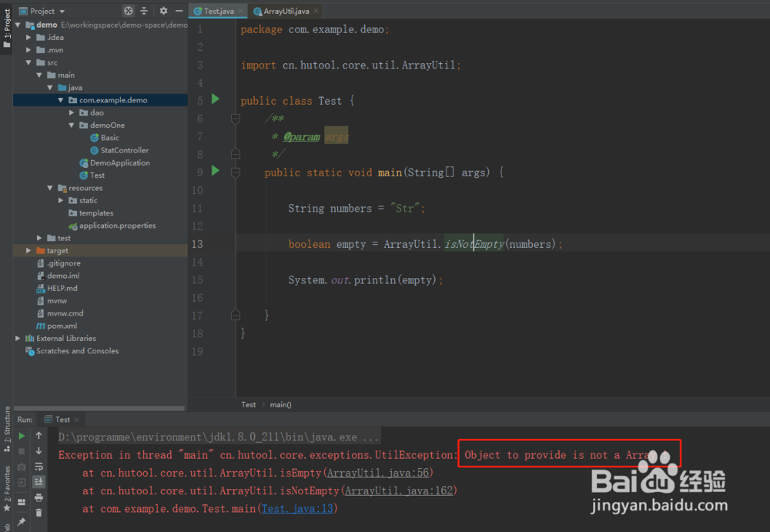
Task: Expand External Libraries node
Action: tap(18, 339)
